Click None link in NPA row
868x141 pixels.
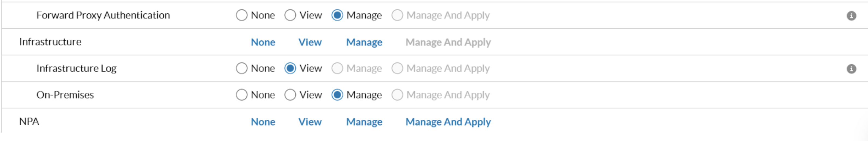(263, 122)
